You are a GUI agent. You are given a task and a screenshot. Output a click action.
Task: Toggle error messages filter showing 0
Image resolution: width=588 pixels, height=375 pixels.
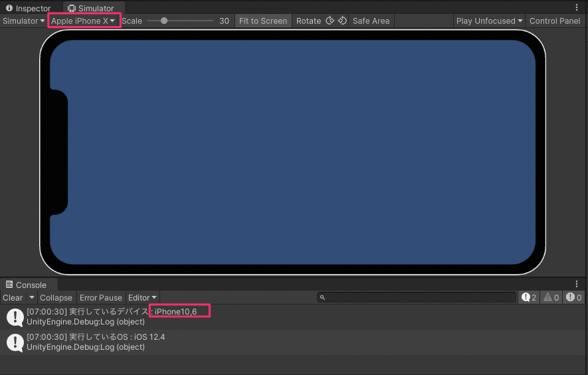(574, 298)
